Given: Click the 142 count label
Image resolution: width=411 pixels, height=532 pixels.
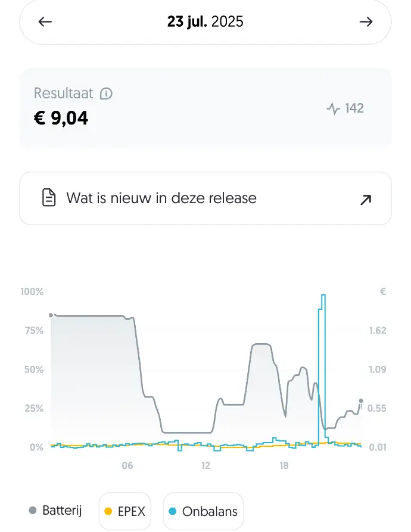Looking at the screenshot, I should pyautogui.click(x=354, y=108).
